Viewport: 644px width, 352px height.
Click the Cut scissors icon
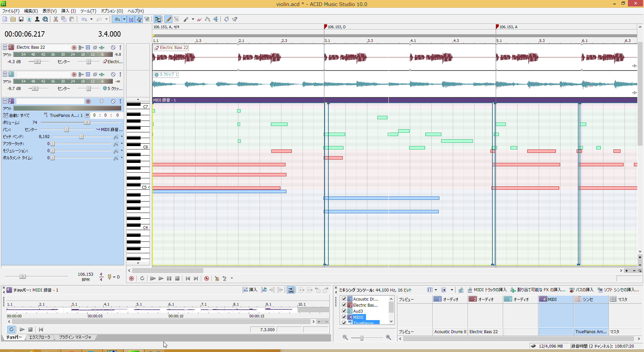(x=56, y=19)
